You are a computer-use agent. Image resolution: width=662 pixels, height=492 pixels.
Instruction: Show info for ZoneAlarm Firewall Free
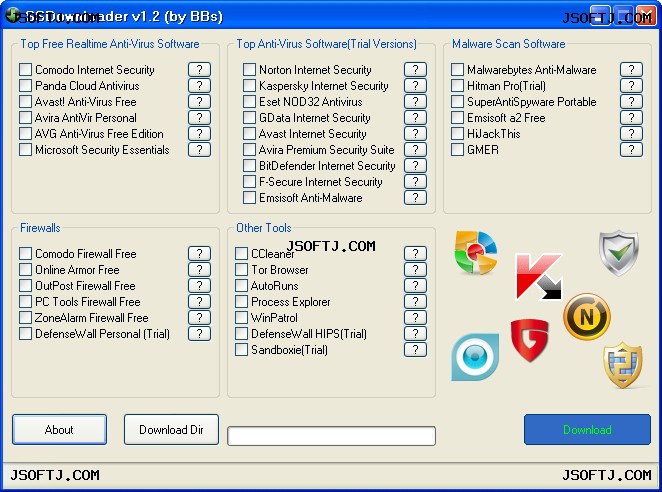pos(199,318)
